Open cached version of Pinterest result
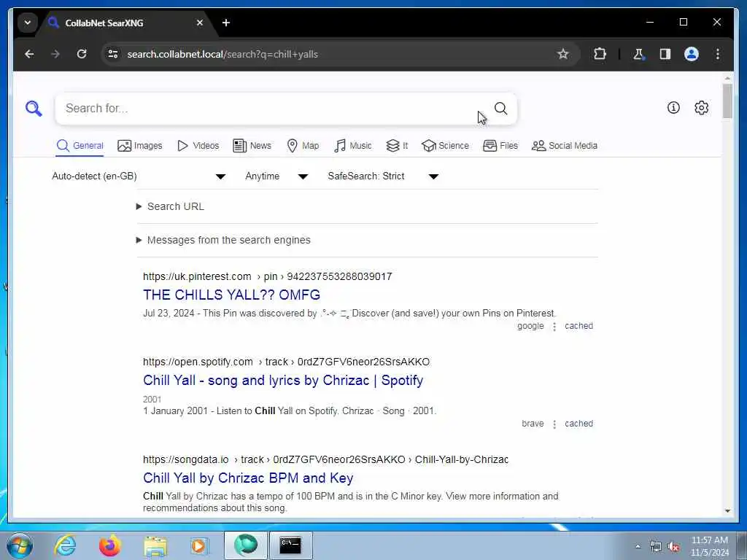The image size is (747, 560). pyautogui.click(x=578, y=326)
